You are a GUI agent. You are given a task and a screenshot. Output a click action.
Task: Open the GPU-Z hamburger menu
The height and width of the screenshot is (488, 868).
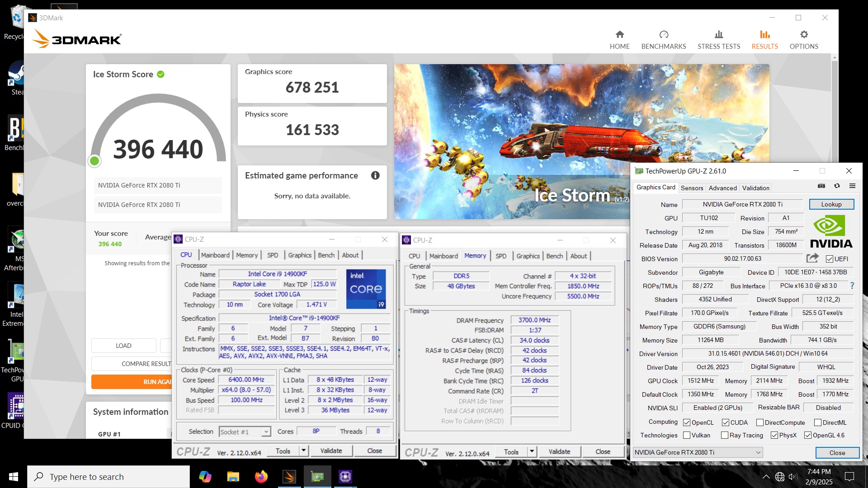coord(852,186)
